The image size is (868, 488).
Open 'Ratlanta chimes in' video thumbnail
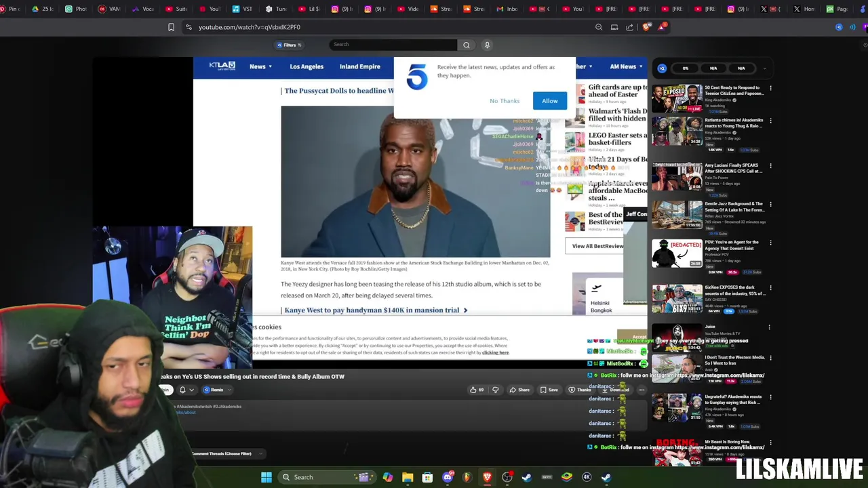tap(677, 131)
